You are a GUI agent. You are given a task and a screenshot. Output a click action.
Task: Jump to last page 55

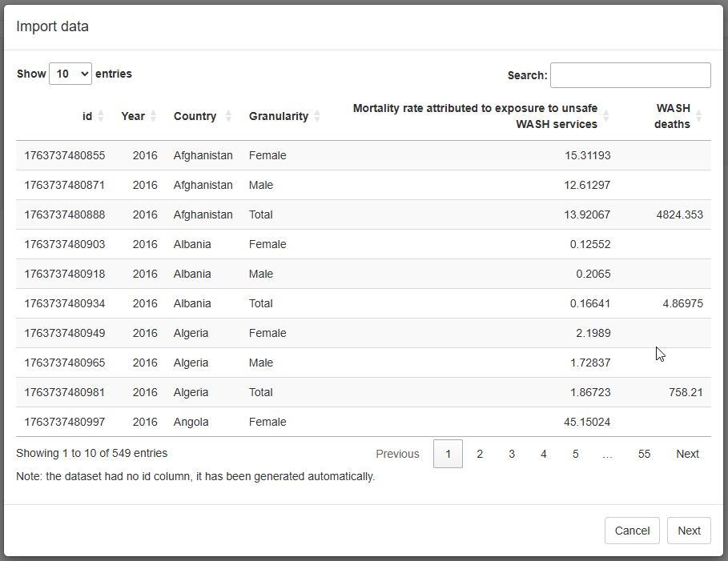[644, 454]
